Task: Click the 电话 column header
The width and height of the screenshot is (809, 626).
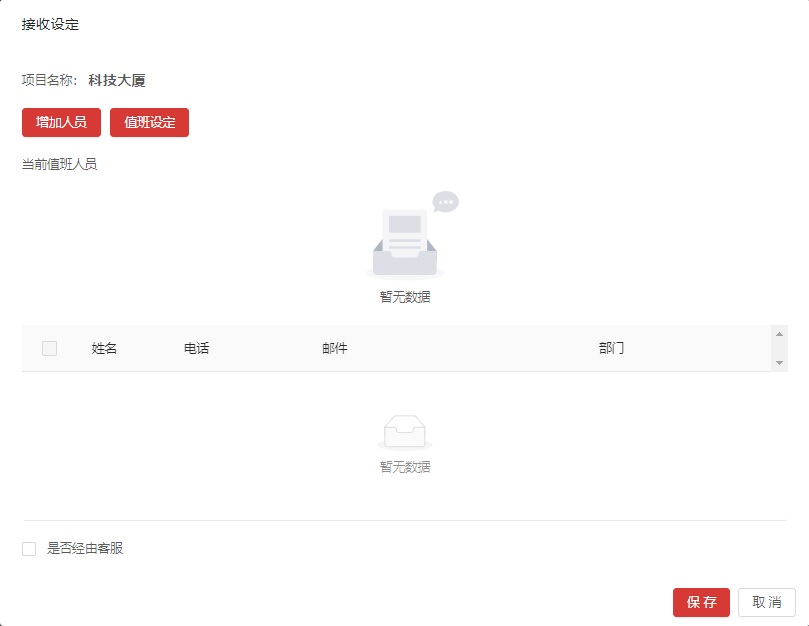Action: coord(197,349)
